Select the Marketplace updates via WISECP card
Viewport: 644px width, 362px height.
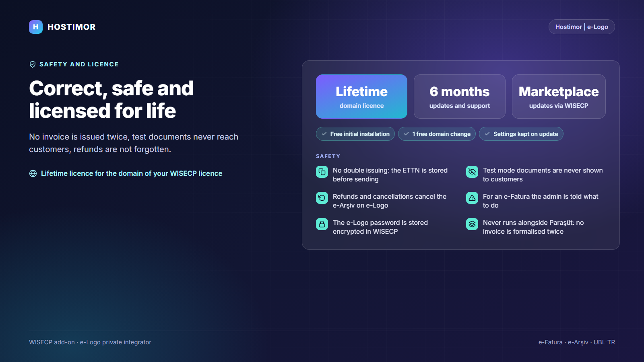(x=559, y=97)
